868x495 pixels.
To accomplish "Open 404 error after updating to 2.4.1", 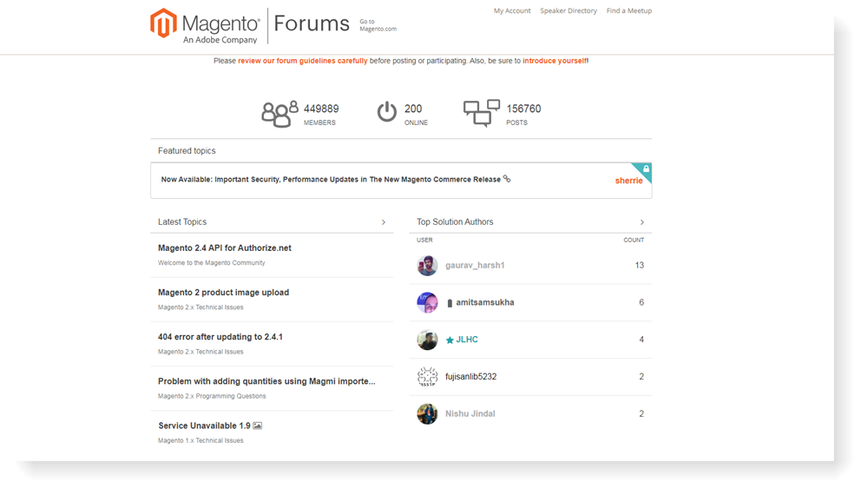I will coord(220,337).
